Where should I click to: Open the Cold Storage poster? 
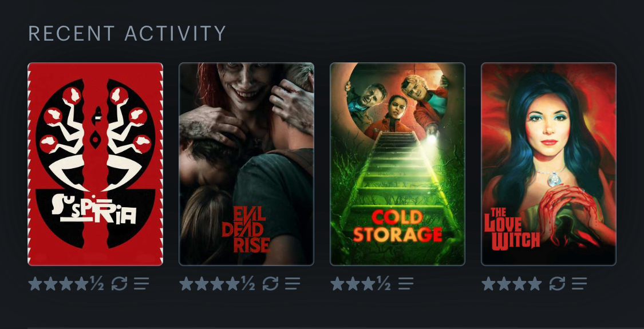pyautogui.click(x=398, y=164)
